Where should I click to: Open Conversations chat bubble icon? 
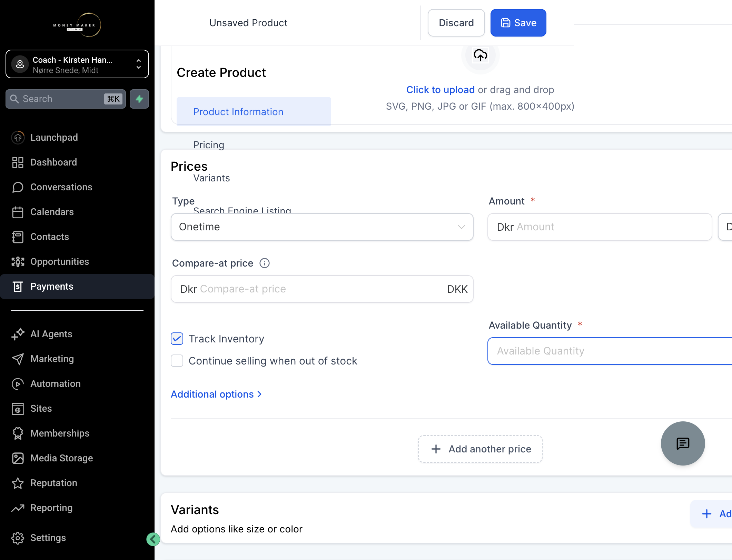(18, 187)
